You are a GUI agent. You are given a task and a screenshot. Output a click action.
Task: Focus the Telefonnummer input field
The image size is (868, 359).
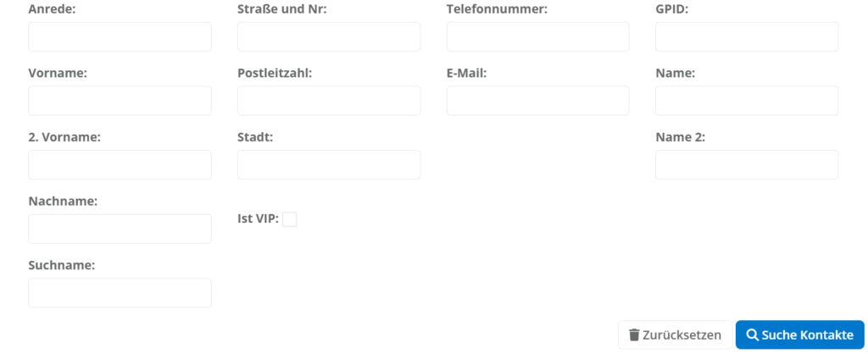(x=537, y=37)
